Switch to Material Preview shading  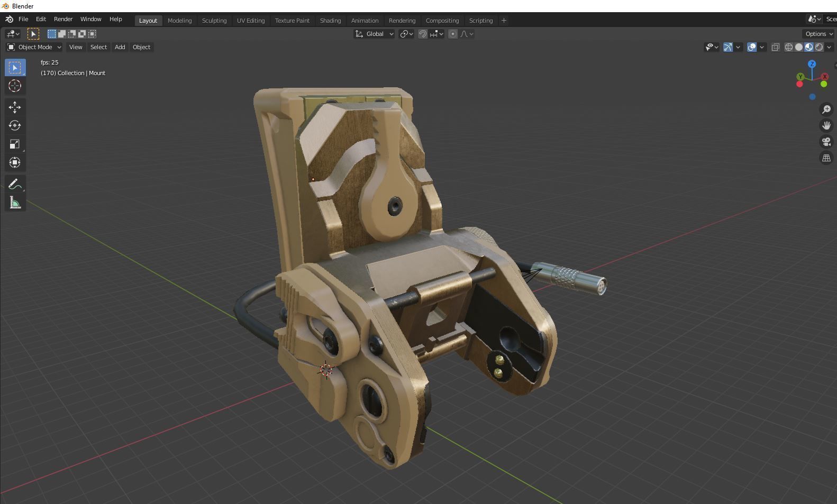(x=809, y=47)
